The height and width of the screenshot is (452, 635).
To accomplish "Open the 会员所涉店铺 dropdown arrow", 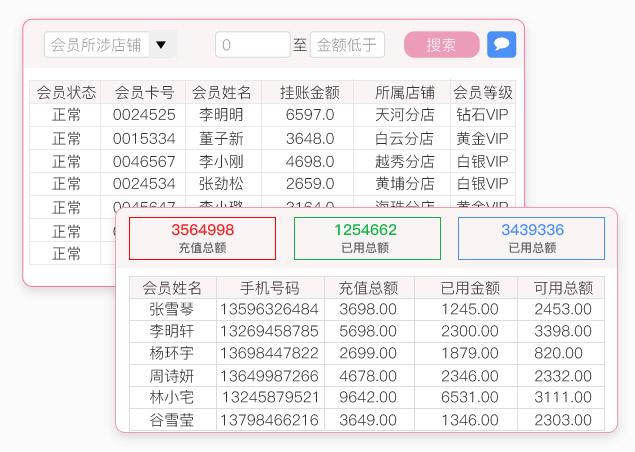I will pyautogui.click(x=162, y=45).
